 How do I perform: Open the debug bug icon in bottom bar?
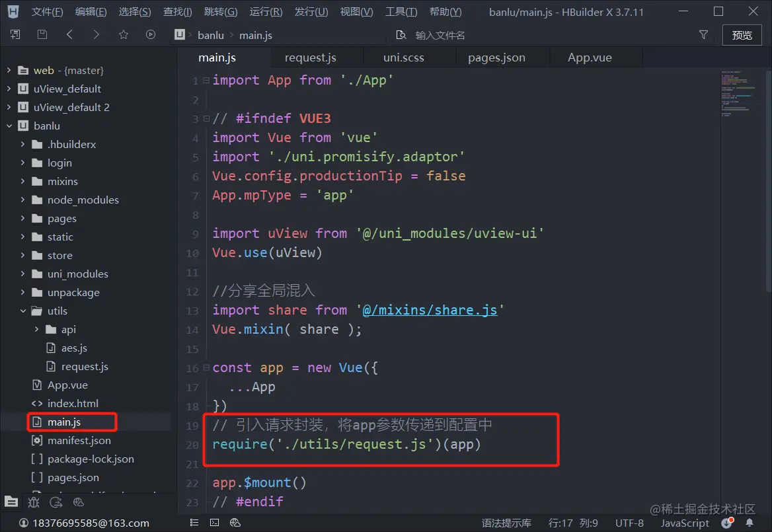click(34, 502)
